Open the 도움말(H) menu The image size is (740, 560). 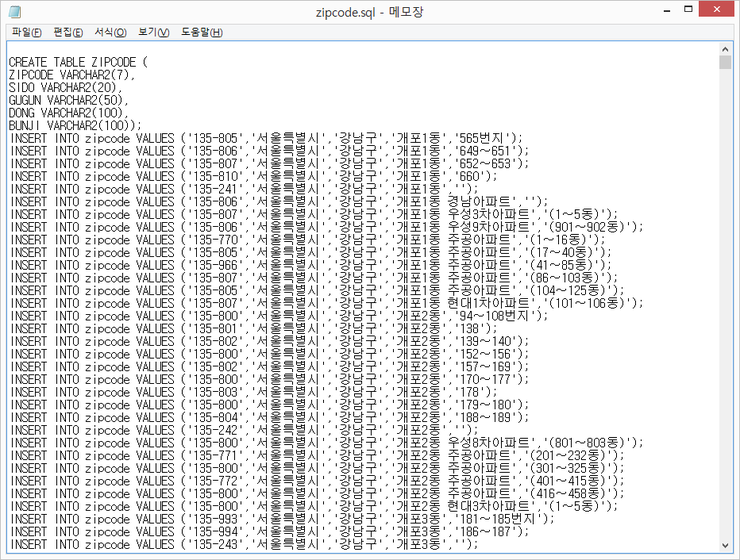point(201,32)
